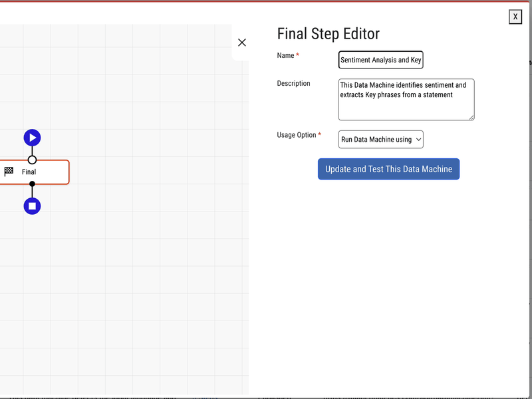
Task: Click the blue stop end node
Action: coord(32,206)
